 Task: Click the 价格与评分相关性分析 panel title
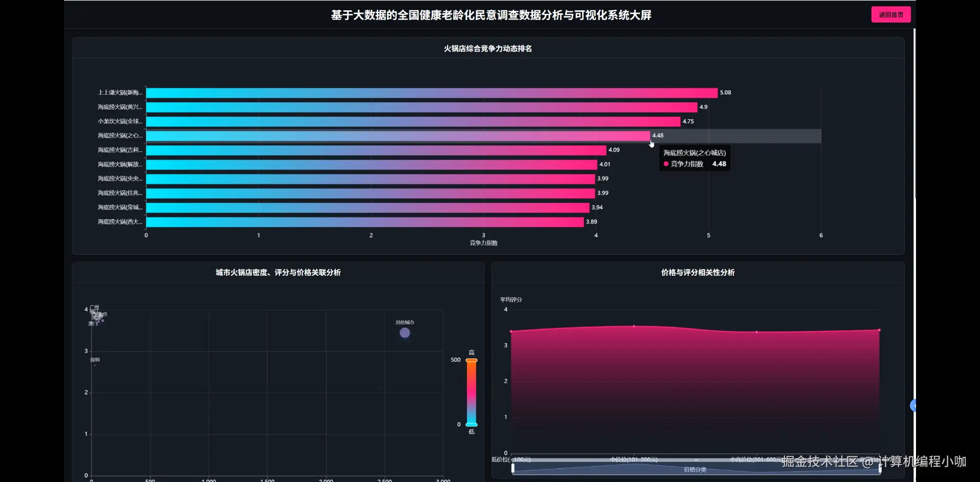click(698, 273)
